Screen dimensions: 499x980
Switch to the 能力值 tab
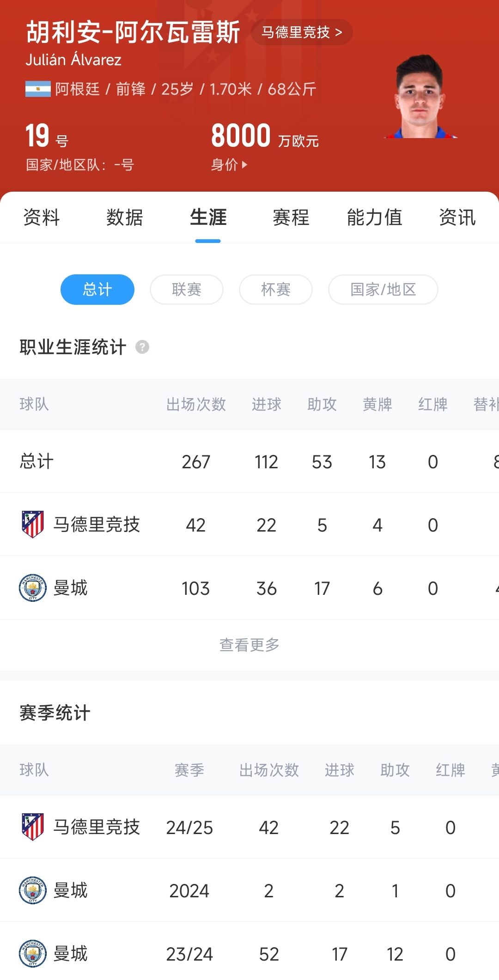pos(374,218)
